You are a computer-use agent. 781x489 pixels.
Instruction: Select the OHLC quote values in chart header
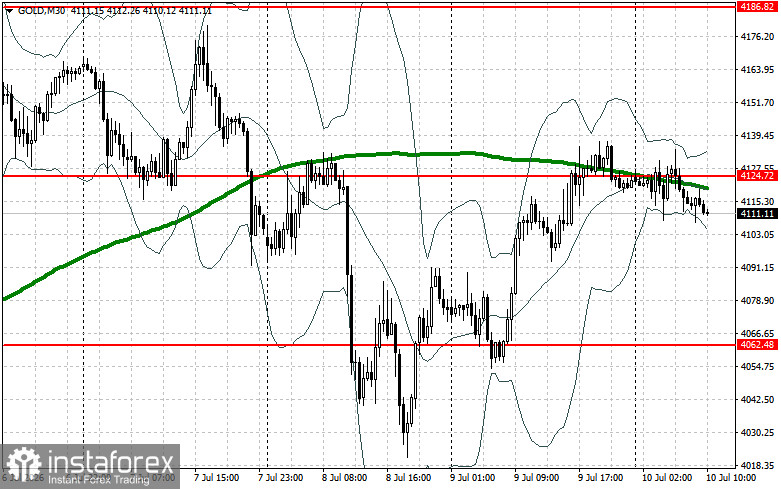click(x=141, y=10)
